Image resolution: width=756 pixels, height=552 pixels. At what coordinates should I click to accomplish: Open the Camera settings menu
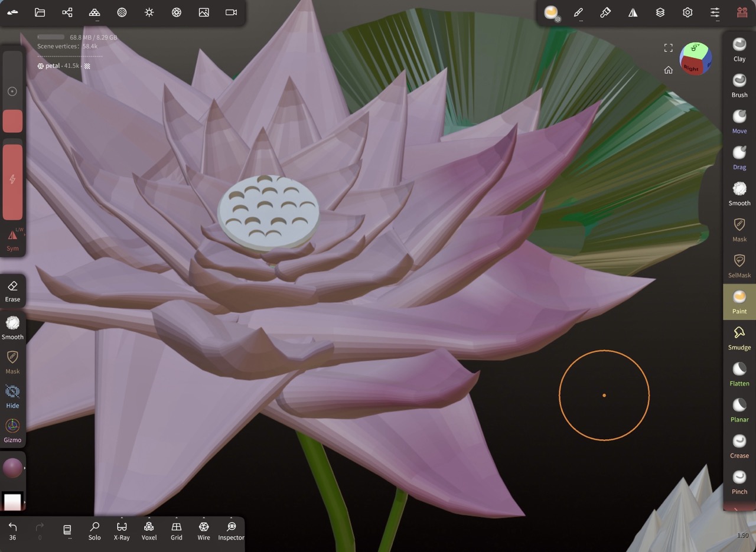click(x=231, y=12)
